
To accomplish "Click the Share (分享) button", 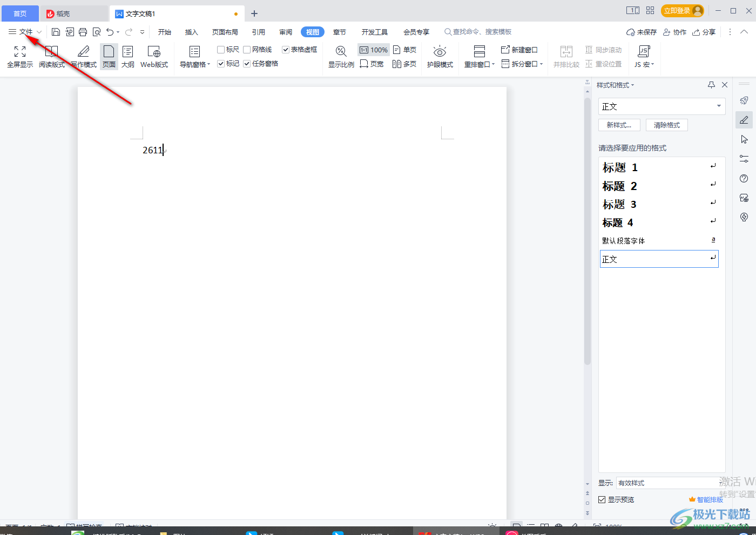I will point(704,32).
